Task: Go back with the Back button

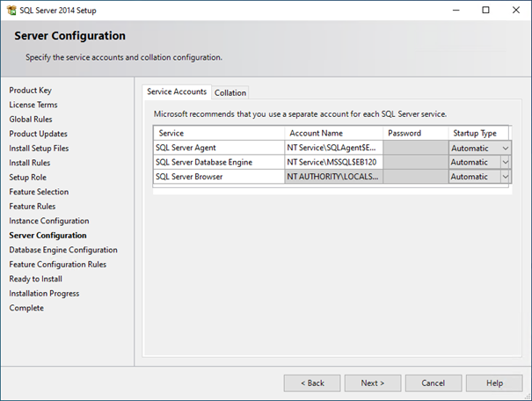Action: click(x=312, y=383)
